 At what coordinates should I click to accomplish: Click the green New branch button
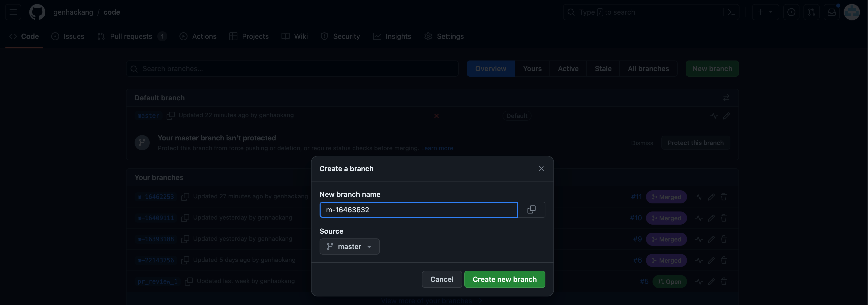(x=712, y=69)
